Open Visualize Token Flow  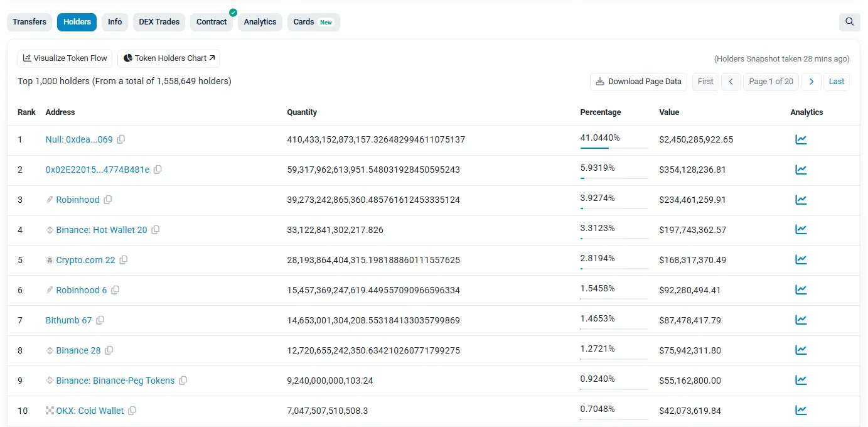[x=64, y=58]
